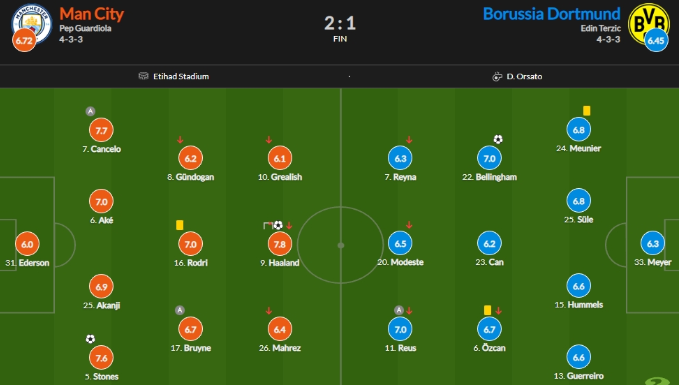Click Cancelo's assist badge icon
This screenshot has width=679, height=385.
coord(90,111)
